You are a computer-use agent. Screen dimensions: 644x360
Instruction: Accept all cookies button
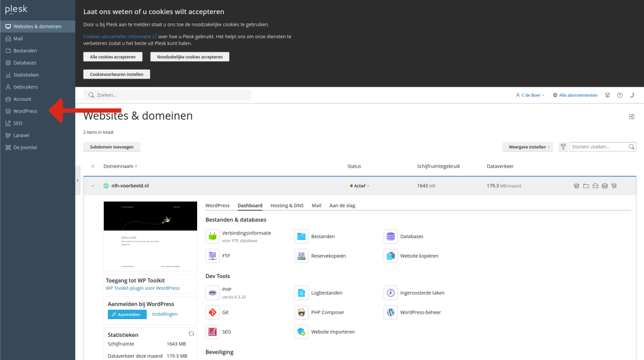[x=113, y=57]
